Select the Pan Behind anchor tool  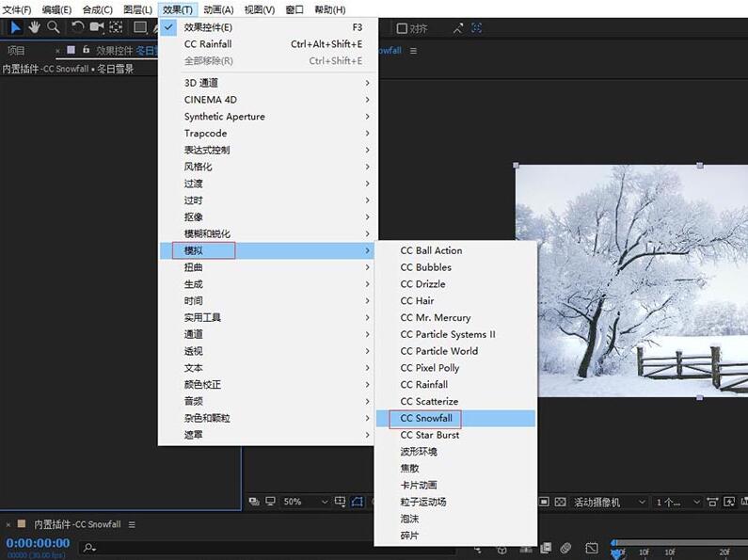tap(116, 27)
